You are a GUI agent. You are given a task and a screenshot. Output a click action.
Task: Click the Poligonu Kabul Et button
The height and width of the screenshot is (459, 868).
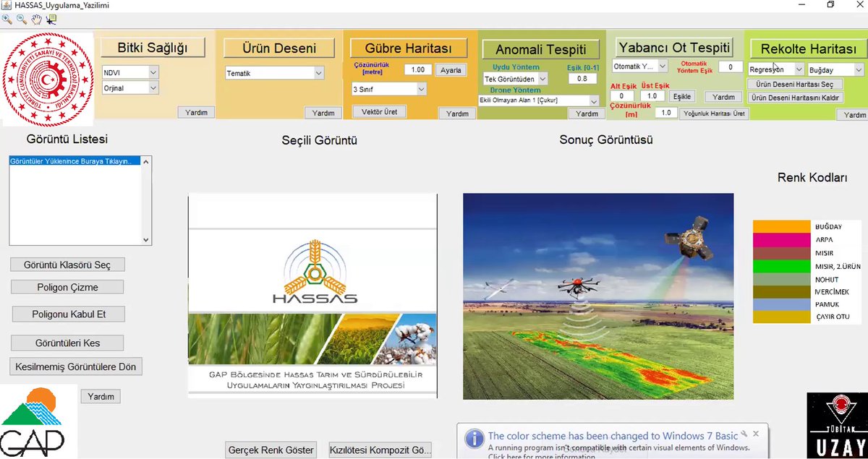pos(69,314)
